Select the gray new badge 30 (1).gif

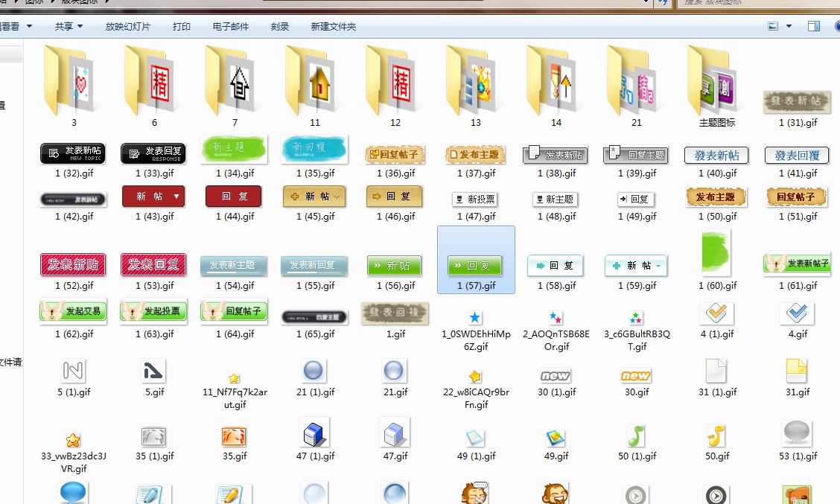pos(556,375)
